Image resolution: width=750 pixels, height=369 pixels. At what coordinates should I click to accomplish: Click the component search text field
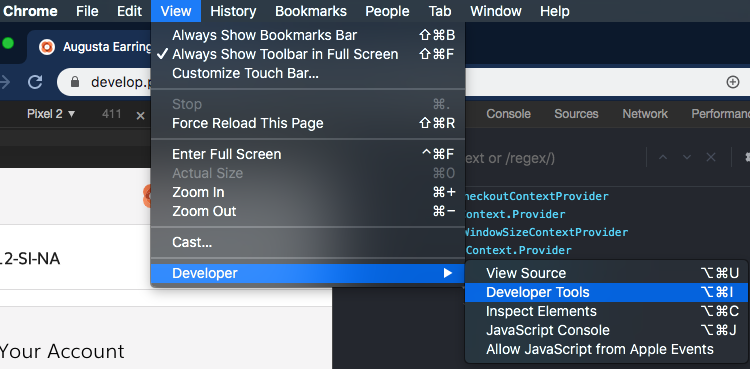click(550, 157)
